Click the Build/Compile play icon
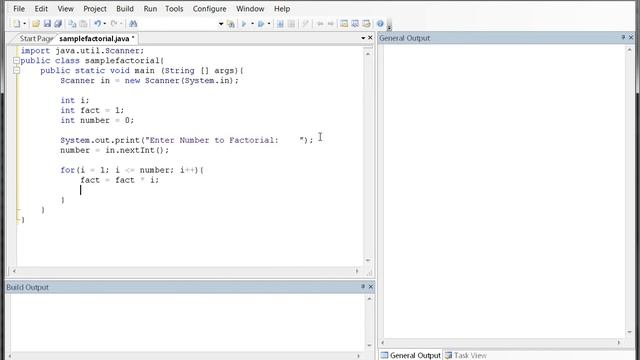This screenshot has height=360, width=640. [244, 24]
